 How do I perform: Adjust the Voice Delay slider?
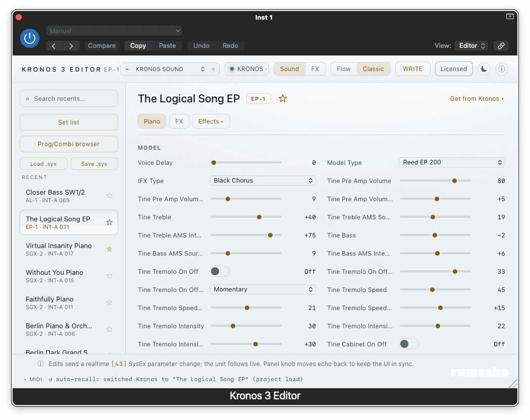click(246, 162)
